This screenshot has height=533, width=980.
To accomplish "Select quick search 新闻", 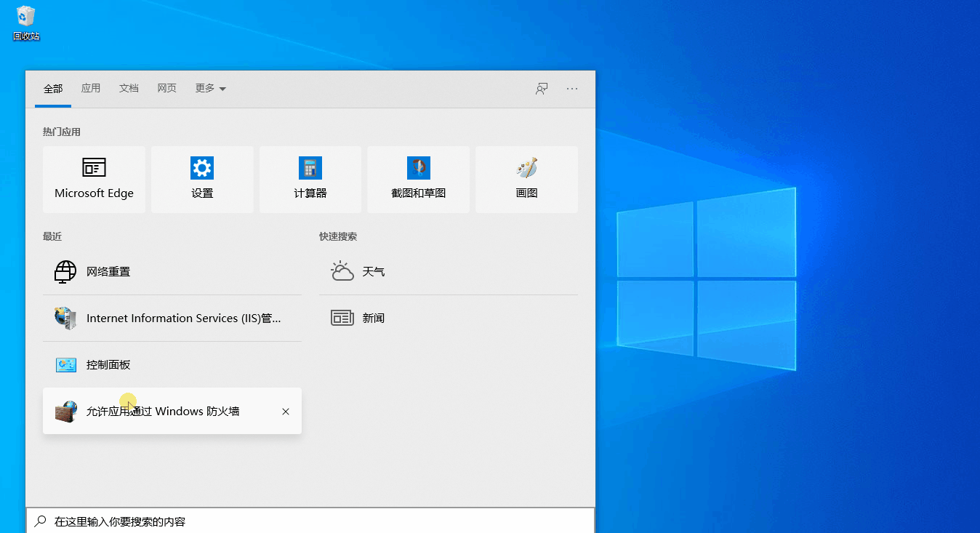I will [449, 318].
